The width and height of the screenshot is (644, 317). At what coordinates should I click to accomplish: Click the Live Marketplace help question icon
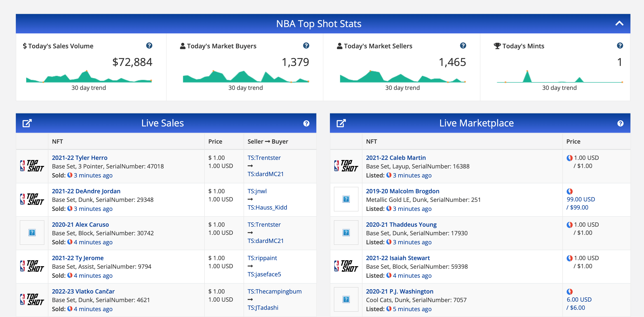(x=620, y=124)
